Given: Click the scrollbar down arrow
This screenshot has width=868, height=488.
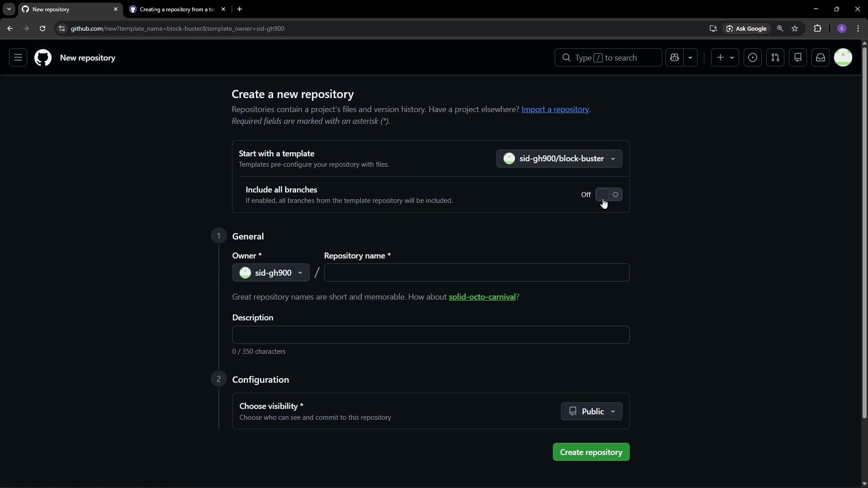Looking at the screenshot, I should [x=864, y=483].
